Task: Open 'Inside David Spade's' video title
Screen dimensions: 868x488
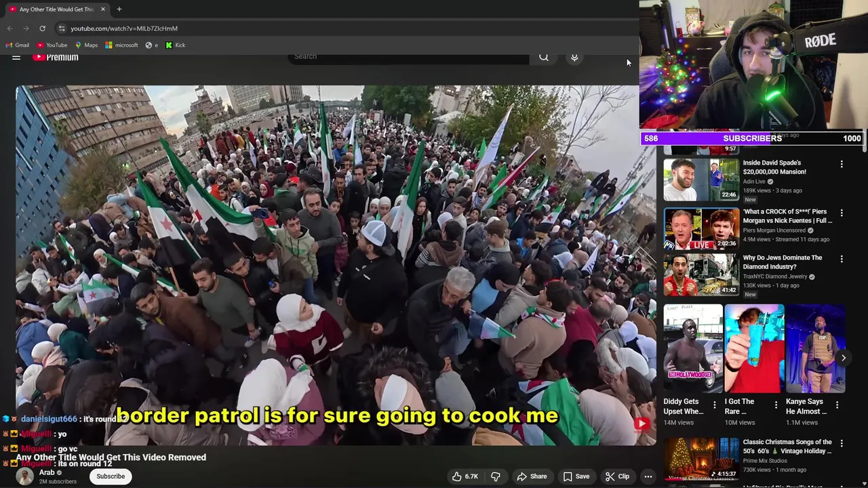Action: [x=774, y=167]
